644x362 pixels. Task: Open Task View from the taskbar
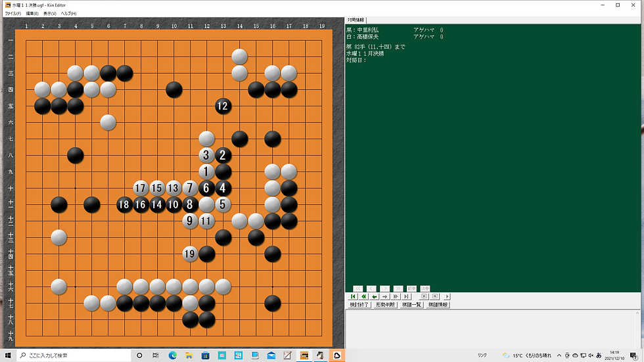155,355
